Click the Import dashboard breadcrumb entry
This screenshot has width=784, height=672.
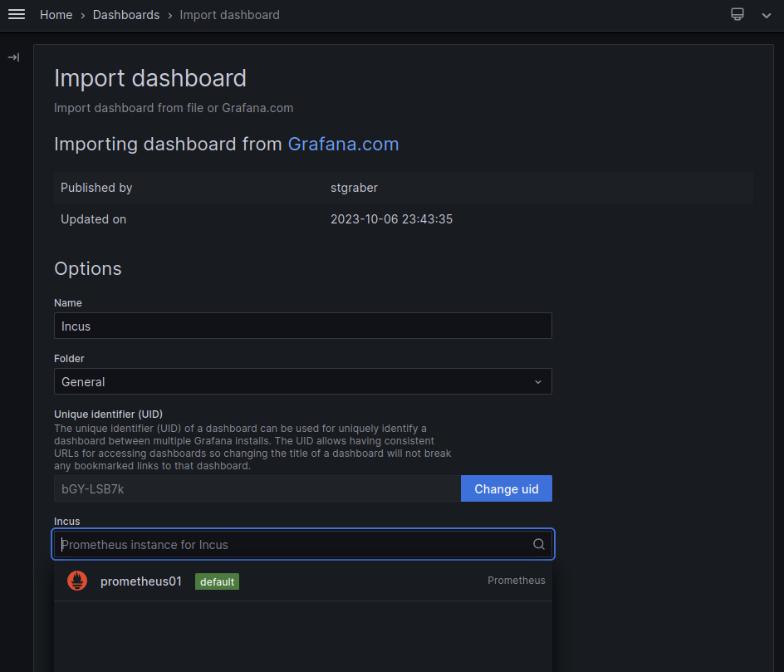pos(229,15)
